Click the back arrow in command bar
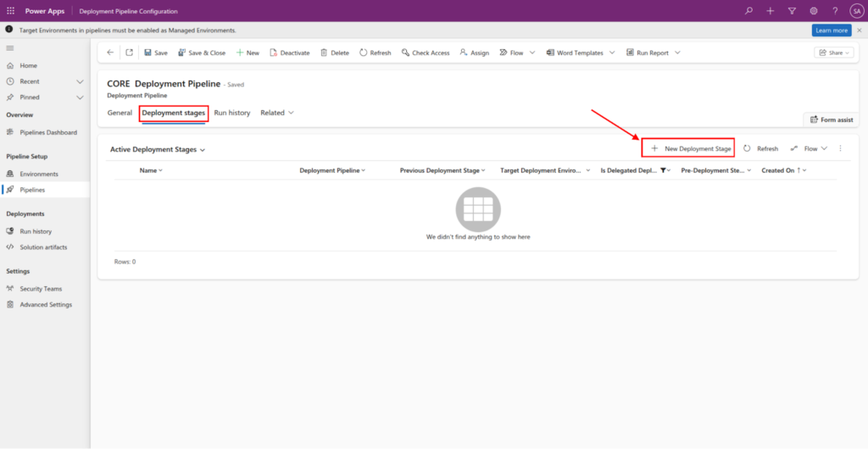The image size is (868, 449). pyautogui.click(x=110, y=53)
